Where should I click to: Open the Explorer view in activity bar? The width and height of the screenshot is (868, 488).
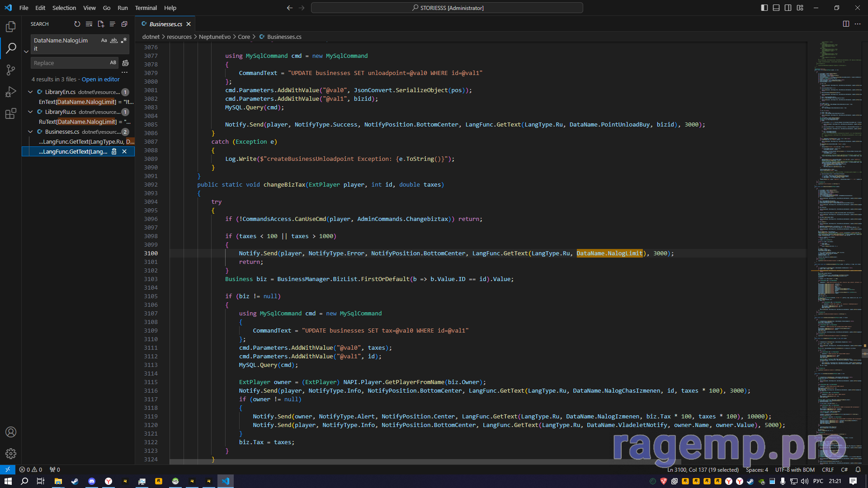[x=11, y=27]
